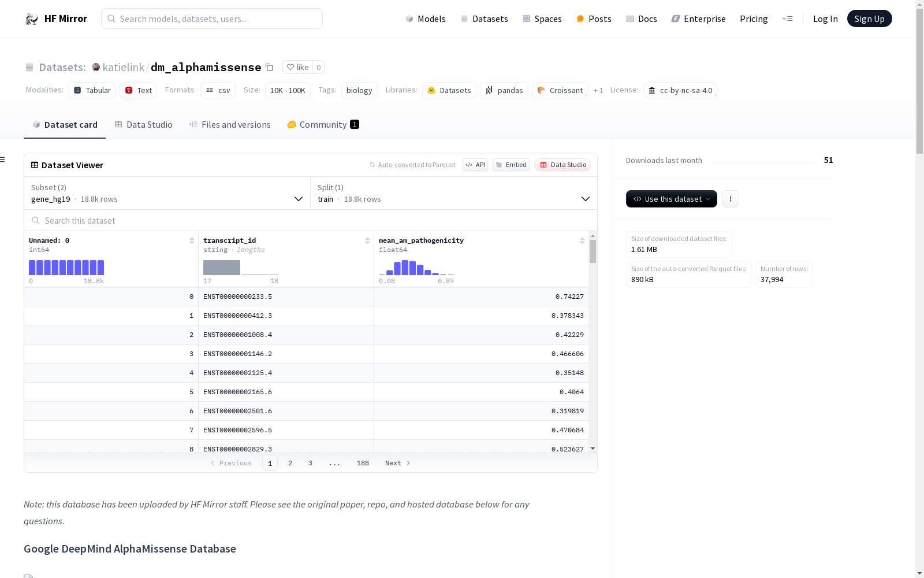This screenshot has height=578, width=924.
Task: Click the HF Mirror logo icon
Action: click(32, 19)
